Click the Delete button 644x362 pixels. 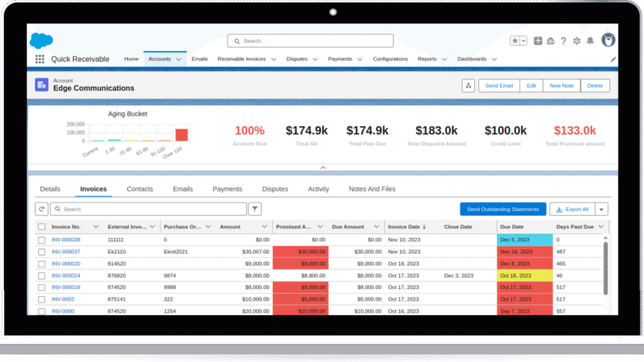point(595,86)
